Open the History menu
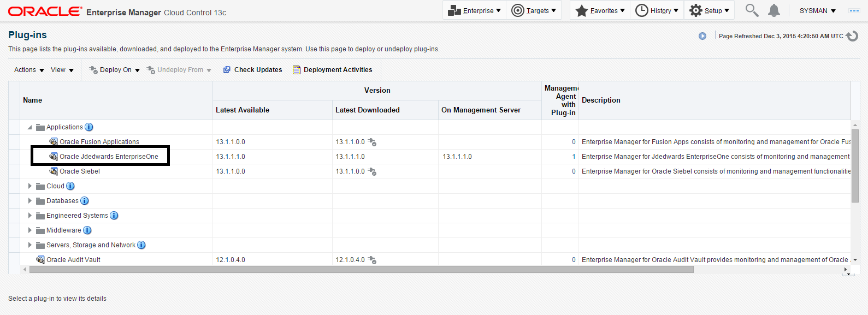Image resolution: width=868 pixels, height=315 pixels. (657, 10)
